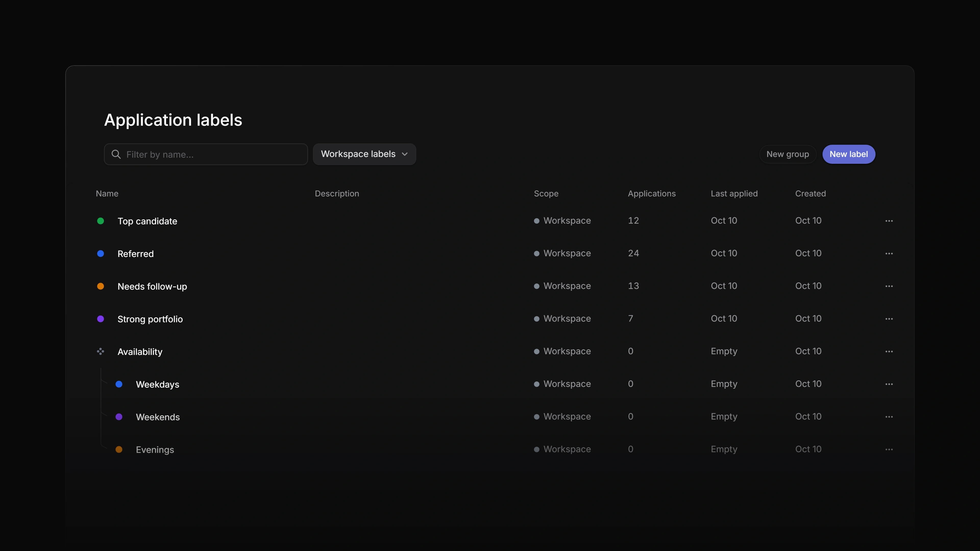Focus the Filter by name field
The image size is (980, 551).
206,154
